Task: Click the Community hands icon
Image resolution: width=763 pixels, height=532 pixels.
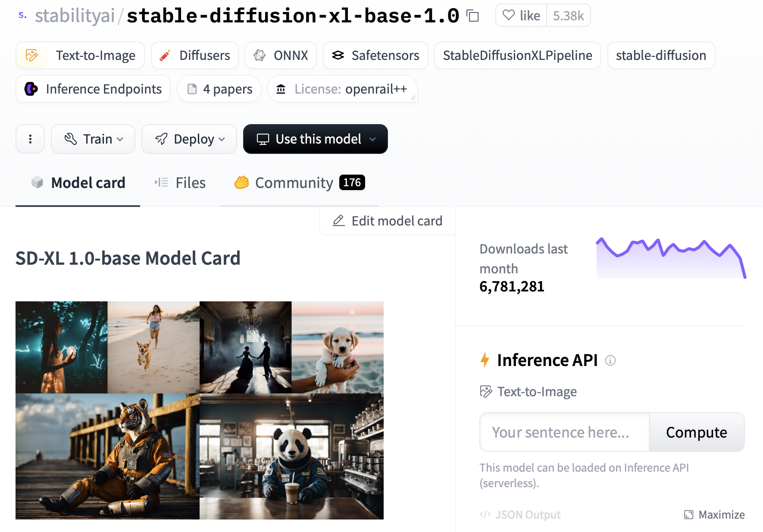Action: click(x=242, y=182)
